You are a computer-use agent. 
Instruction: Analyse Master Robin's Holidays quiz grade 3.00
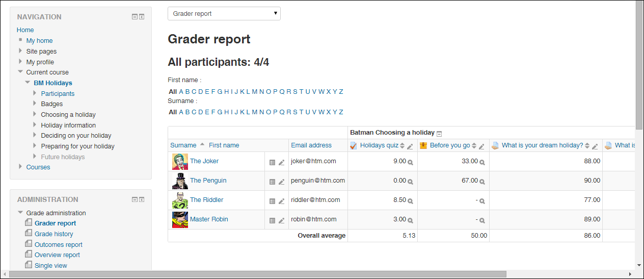411,220
